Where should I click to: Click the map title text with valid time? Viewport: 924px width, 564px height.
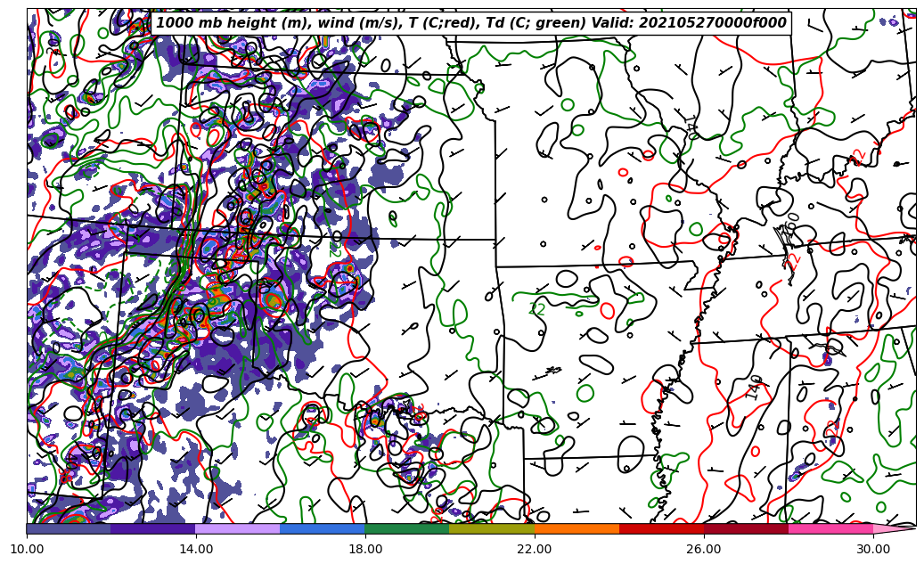tap(471, 23)
